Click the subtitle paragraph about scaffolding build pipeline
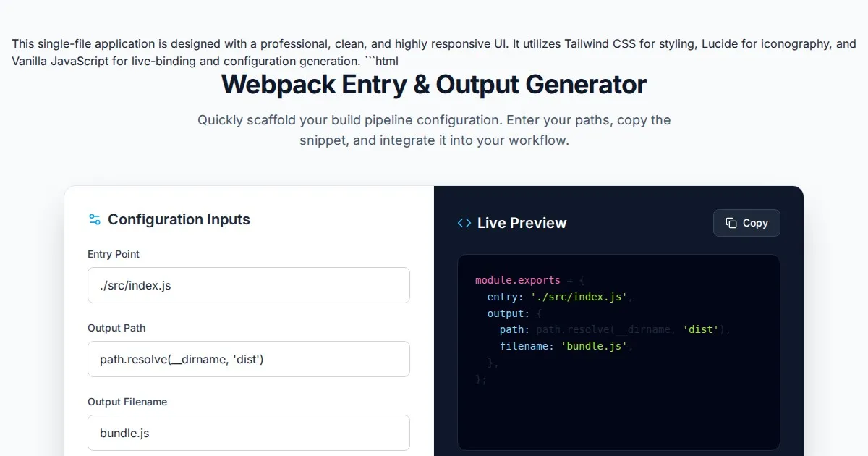The image size is (868, 456). click(434, 130)
